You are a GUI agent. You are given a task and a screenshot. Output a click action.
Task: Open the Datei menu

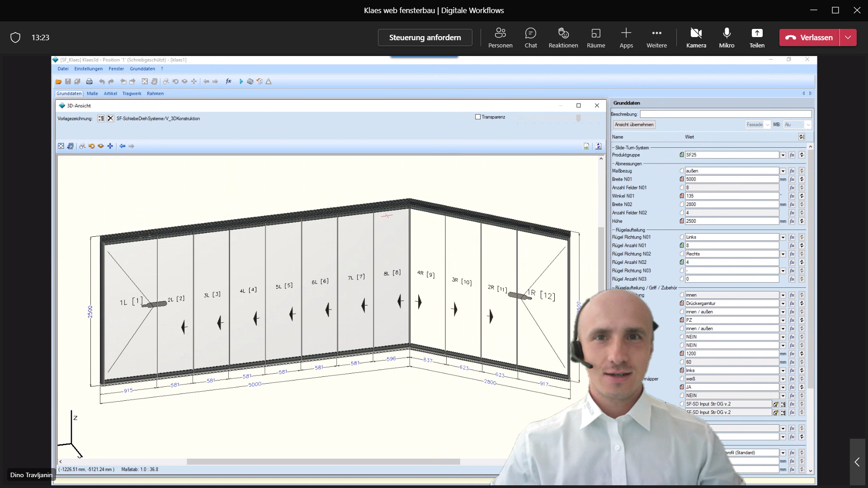pos(63,69)
